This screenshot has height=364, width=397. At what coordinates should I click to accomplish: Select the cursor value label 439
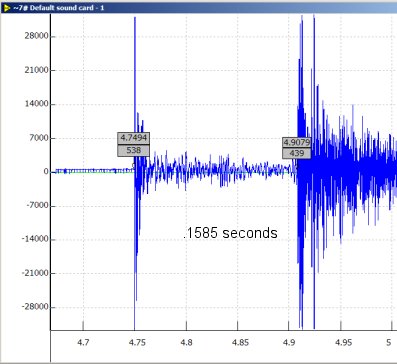coord(297,153)
